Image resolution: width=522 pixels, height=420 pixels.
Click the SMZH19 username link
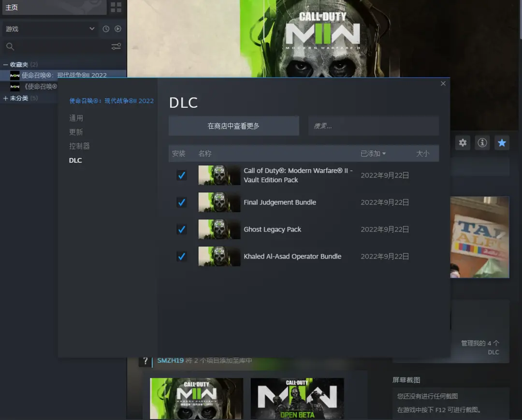[170, 361]
